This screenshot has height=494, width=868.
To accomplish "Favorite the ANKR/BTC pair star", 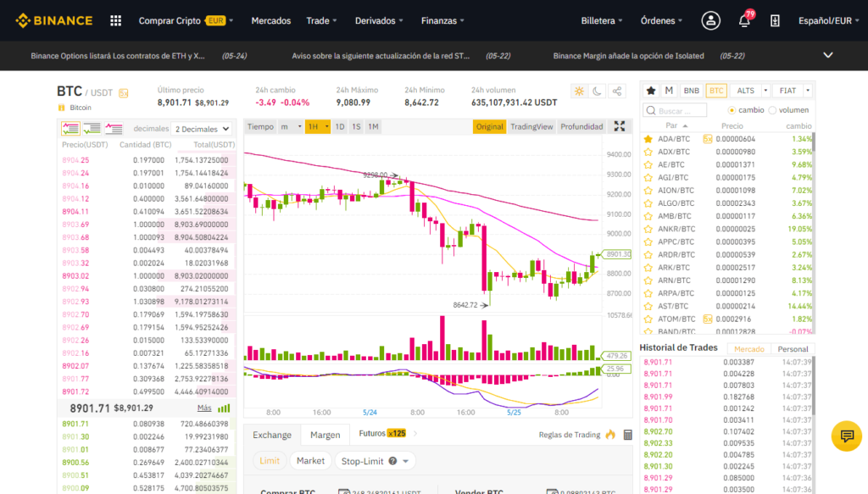I will pyautogui.click(x=648, y=229).
